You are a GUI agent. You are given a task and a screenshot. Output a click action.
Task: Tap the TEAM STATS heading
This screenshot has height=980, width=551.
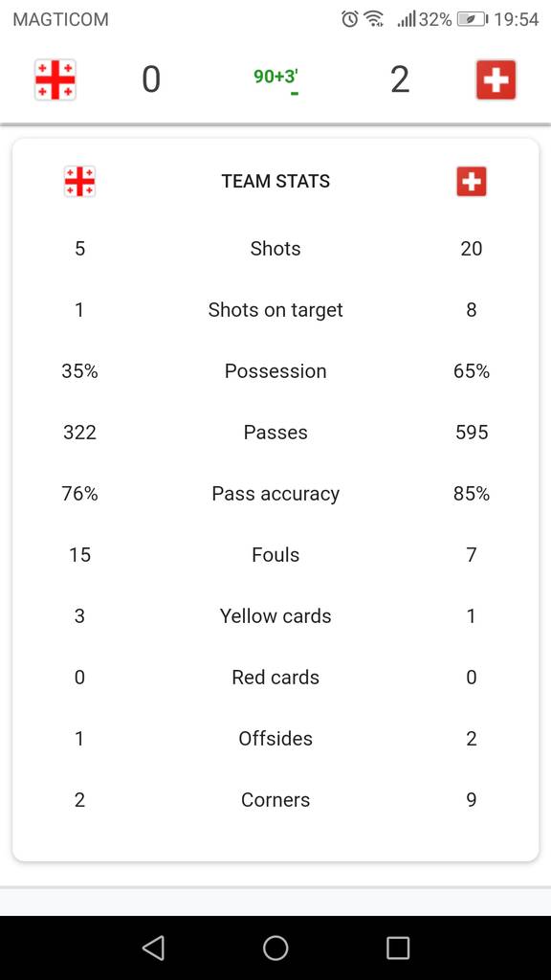tap(275, 181)
